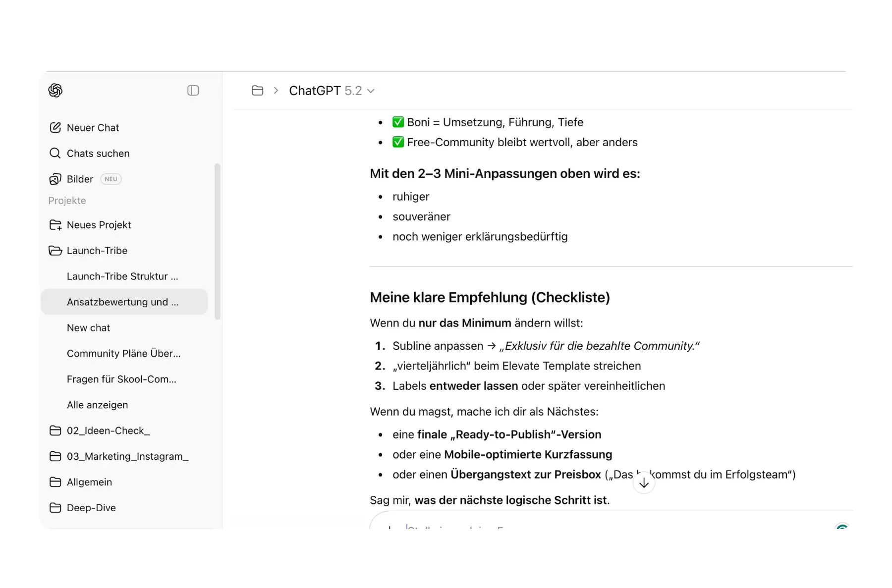The width and height of the screenshot is (892, 588).
Task: Open the 03_Marketing_Instagram_ project
Action: point(127,457)
